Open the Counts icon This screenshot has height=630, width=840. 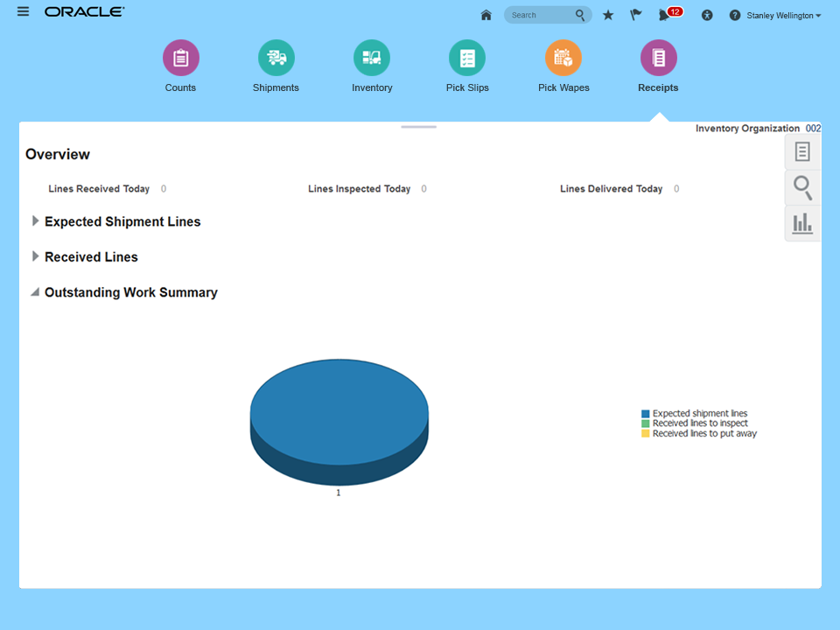click(181, 58)
